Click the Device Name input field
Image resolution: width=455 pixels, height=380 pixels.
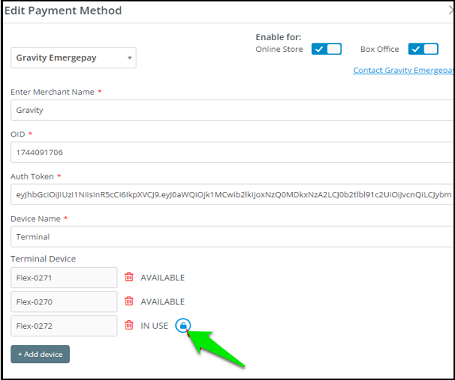[232, 237]
